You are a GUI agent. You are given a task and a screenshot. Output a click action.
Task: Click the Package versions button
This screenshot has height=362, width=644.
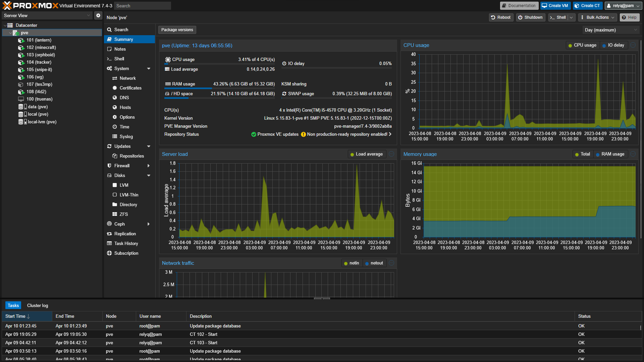tap(177, 30)
